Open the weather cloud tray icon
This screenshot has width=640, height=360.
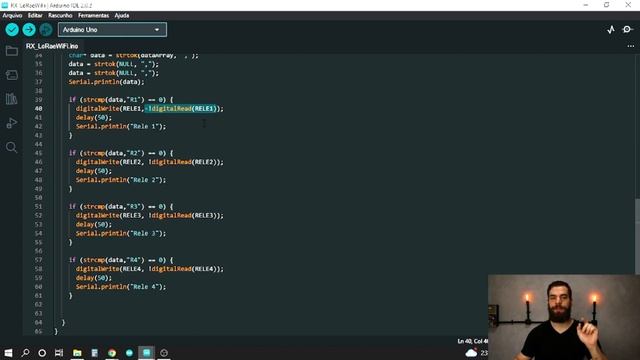coord(471,353)
